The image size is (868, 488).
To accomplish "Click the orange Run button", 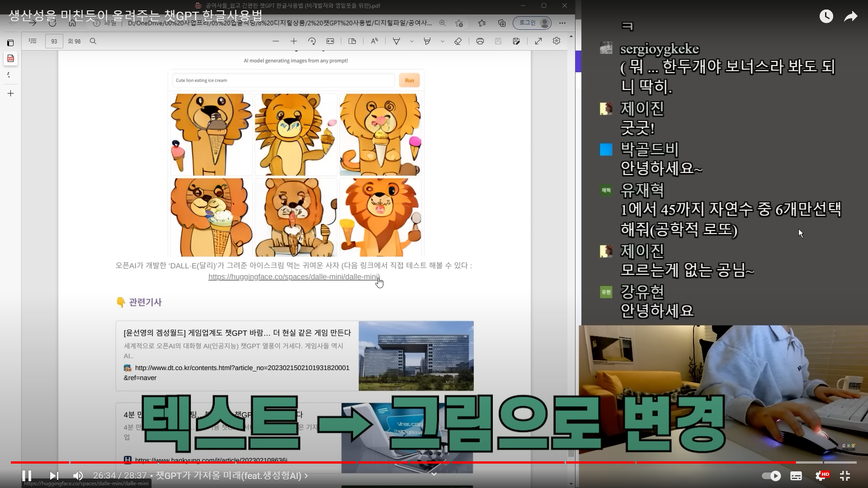I will 409,80.
